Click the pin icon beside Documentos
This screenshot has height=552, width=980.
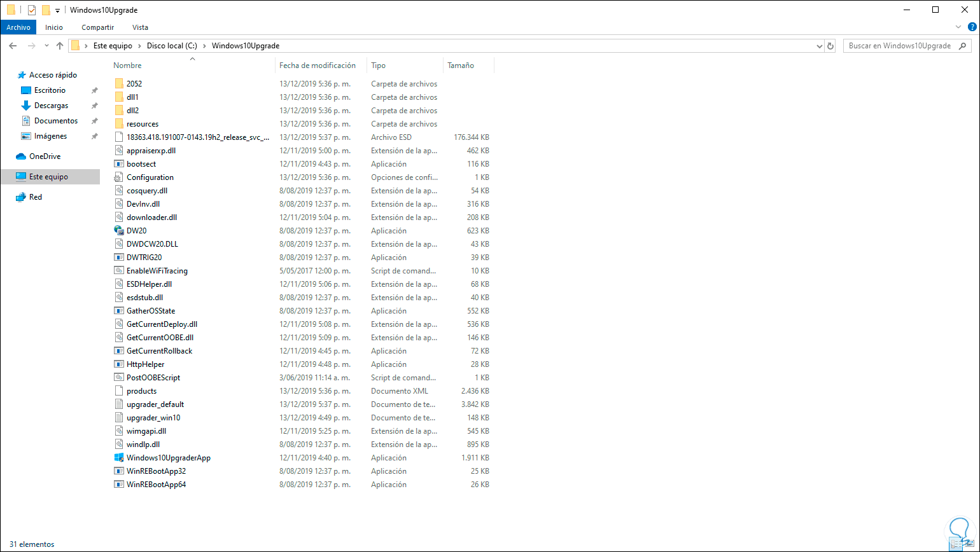94,121
